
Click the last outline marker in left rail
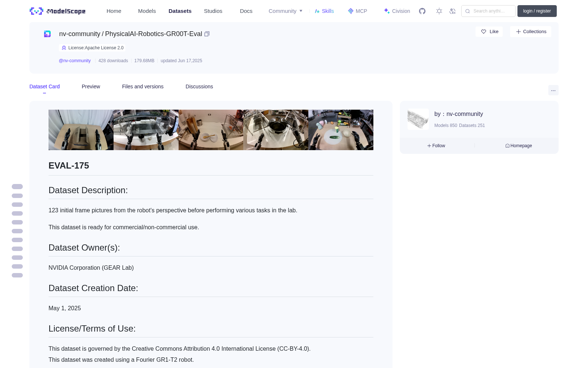point(17,275)
